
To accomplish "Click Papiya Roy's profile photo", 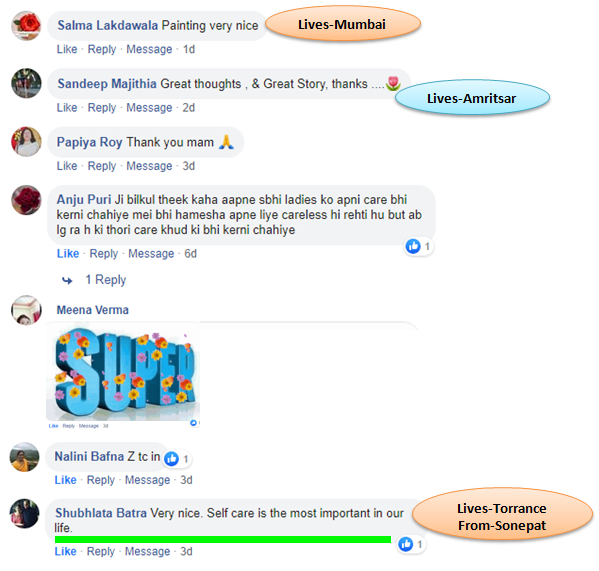I will pos(26,142).
